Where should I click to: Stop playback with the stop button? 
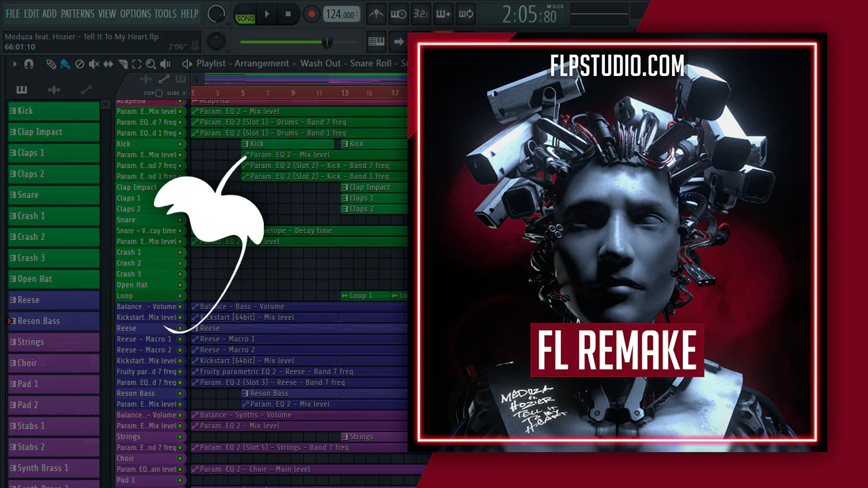(x=288, y=14)
